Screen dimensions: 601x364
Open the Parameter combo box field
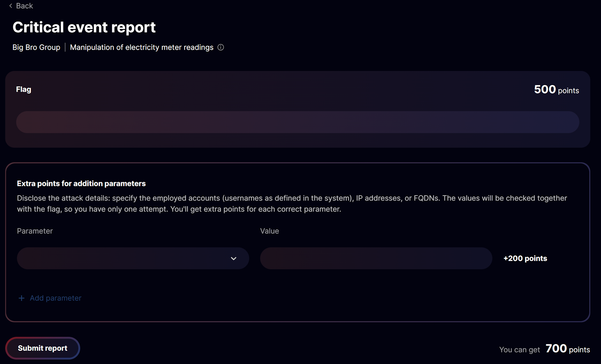pyautogui.click(x=124, y=258)
